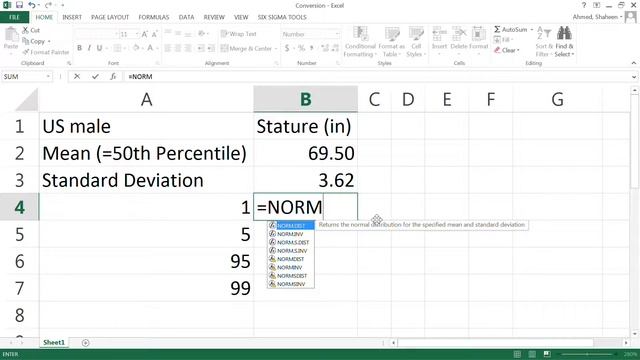Viewport: 640px width, 360px height.
Task: Open the FILE tab
Action: [x=14, y=17]
